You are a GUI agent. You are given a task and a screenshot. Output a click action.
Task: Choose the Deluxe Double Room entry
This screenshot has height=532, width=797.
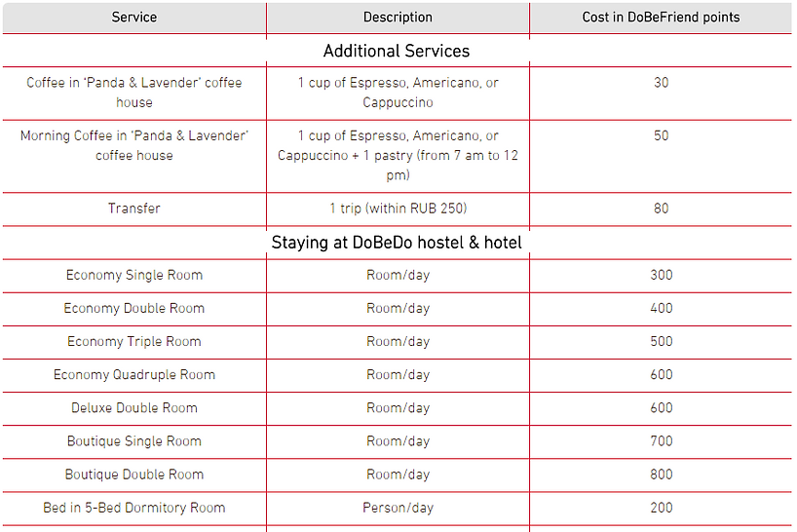[x=134, y=408]
